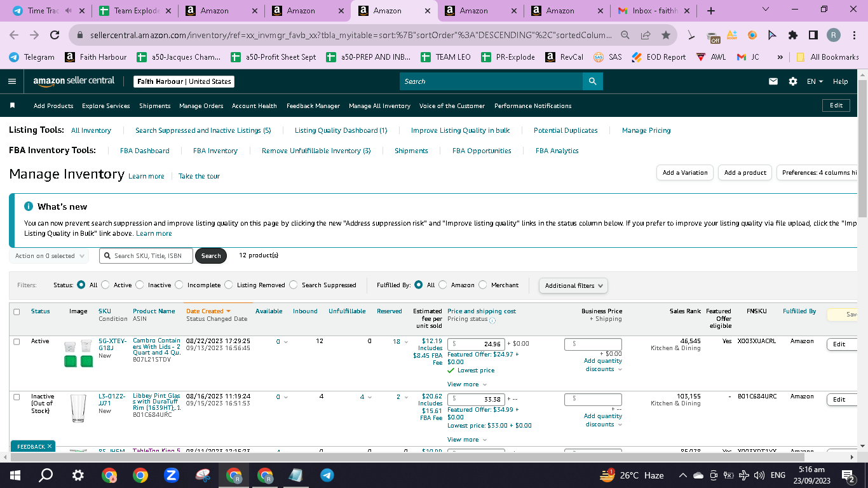This screenshot has width=868, height=488.
Task: Open a new browser tab
Action: click(x=710, y=11)
